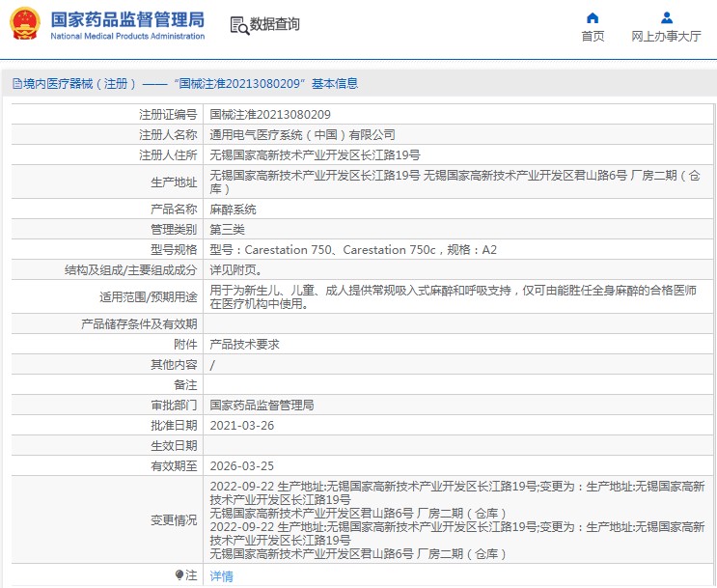Image resolution: width=717 pixels, height=588 pixels.
Task: Click the 有效期至 label
Action: click(174, 465)
